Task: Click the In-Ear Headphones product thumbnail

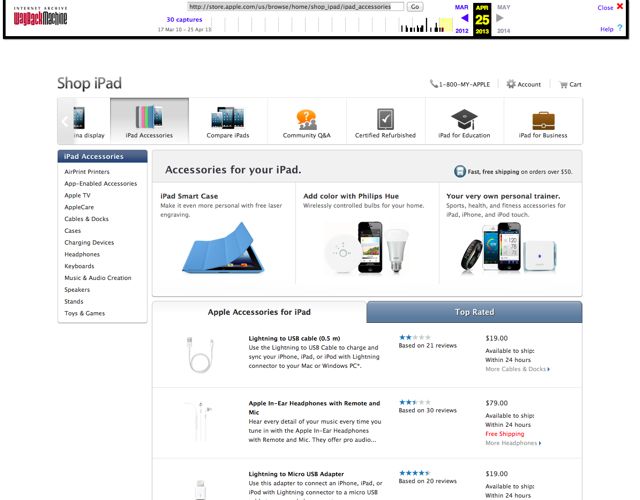Action: (x=199, y=420)
